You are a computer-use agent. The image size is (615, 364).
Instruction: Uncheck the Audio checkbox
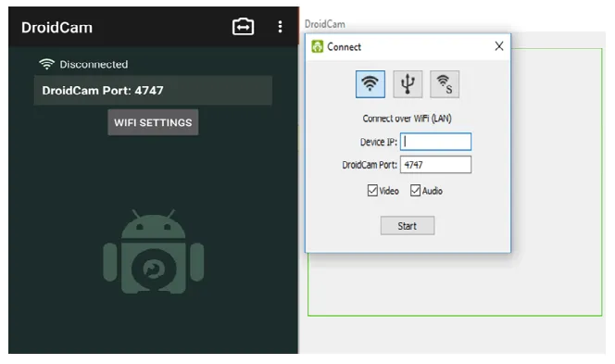(415, 191)
